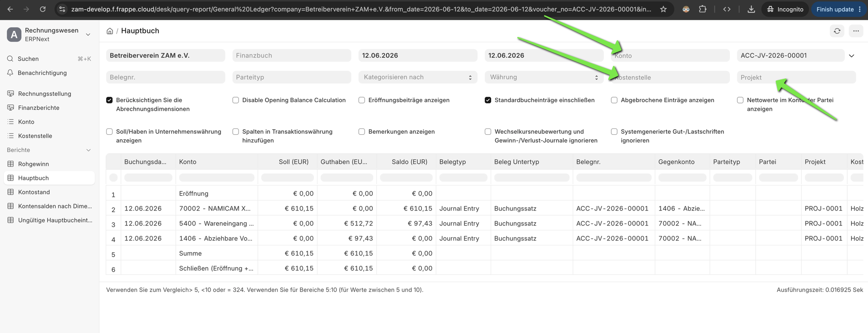Click the Belegtyp column header
This screenshot has height=333, width=868.
(463, 162)
